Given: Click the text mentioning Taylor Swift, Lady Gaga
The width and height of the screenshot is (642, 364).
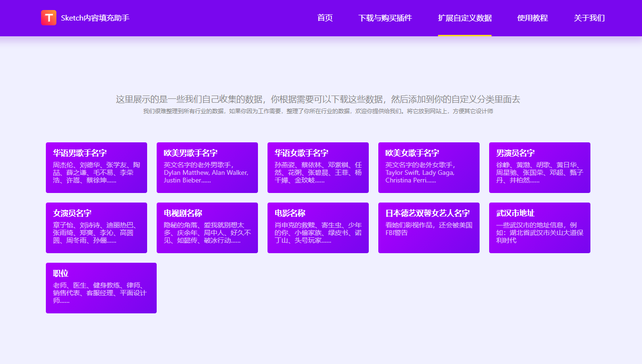Looking at the screenshot, I should tap(420, 172).
